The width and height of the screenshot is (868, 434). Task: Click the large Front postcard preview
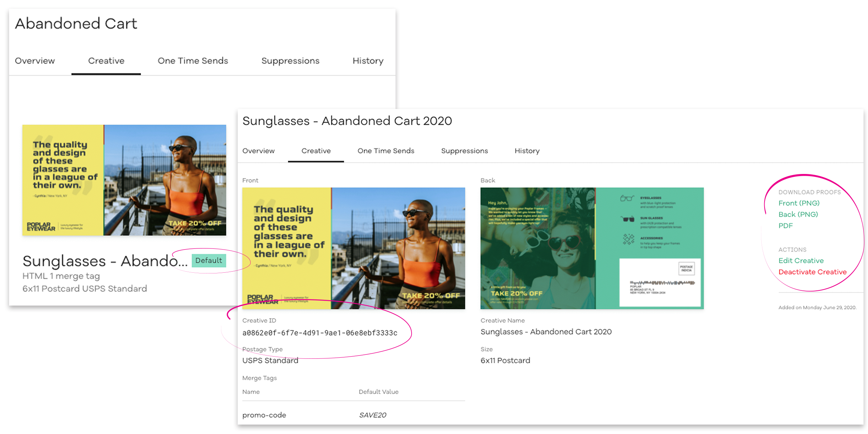(x=353, y=248)
